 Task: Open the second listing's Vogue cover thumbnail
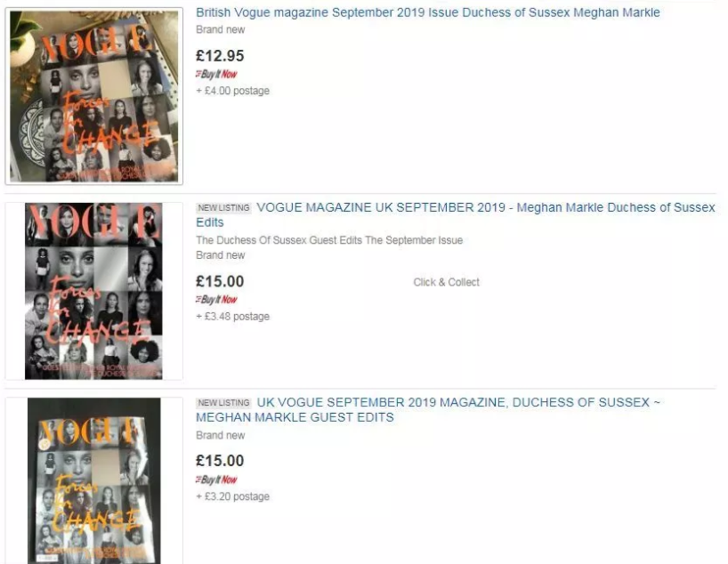click(x=94, y=291)
